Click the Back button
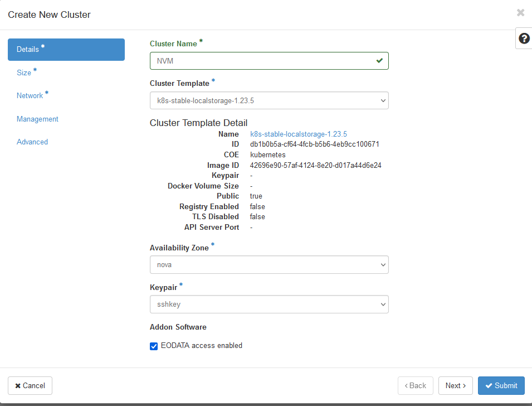 click(415, 385)
